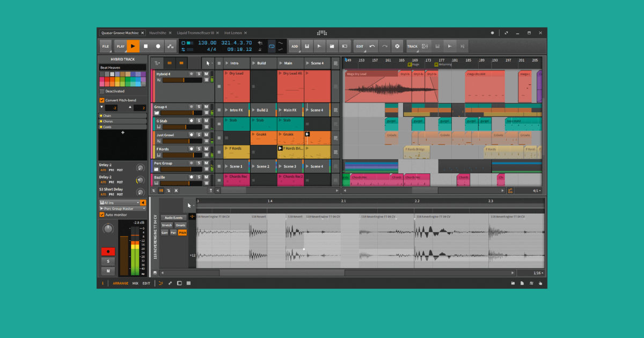This screenshot has height=338, width=644.
Task: Open the pointer tool dropdown in launcher header
Action: tap(208, 63)
